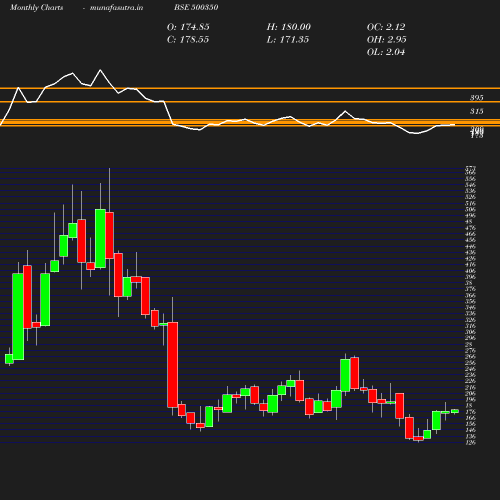The height and width of the screenshot is (500, 500).
Task: Select the close value "C: 178.55"
Action: 188,40
